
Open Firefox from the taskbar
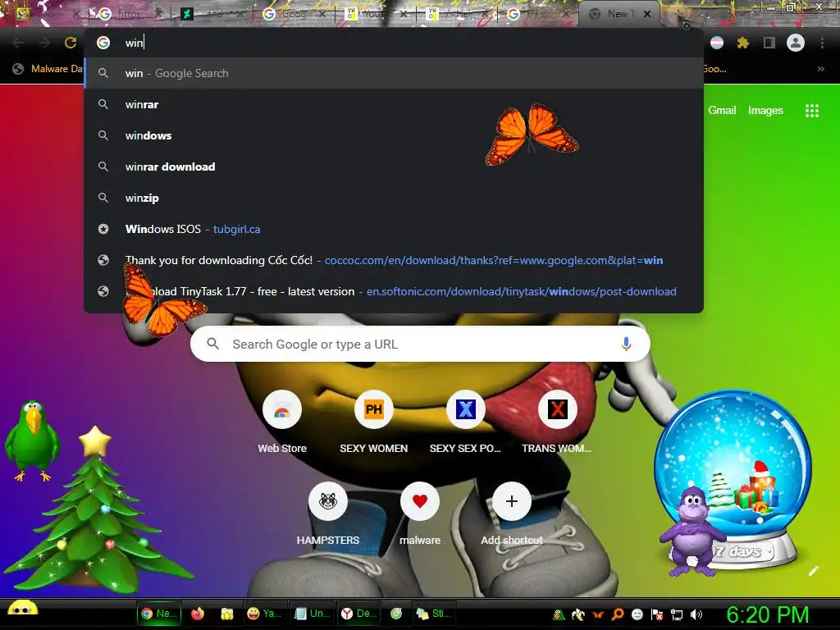(198, 614)
